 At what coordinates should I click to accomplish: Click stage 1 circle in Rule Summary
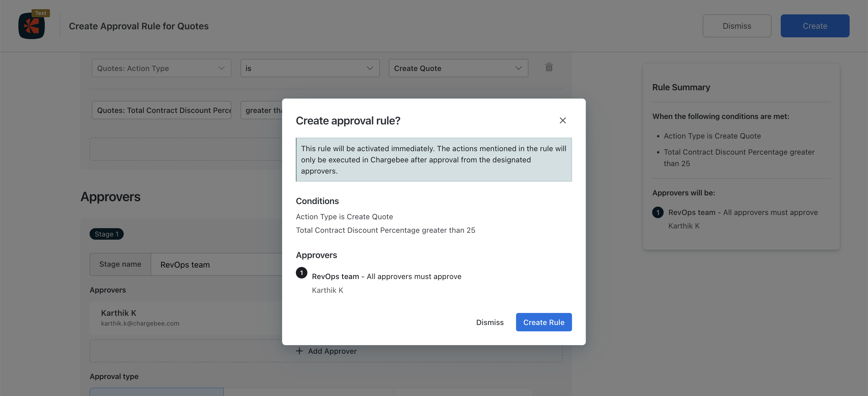click(x=657, y=212)
